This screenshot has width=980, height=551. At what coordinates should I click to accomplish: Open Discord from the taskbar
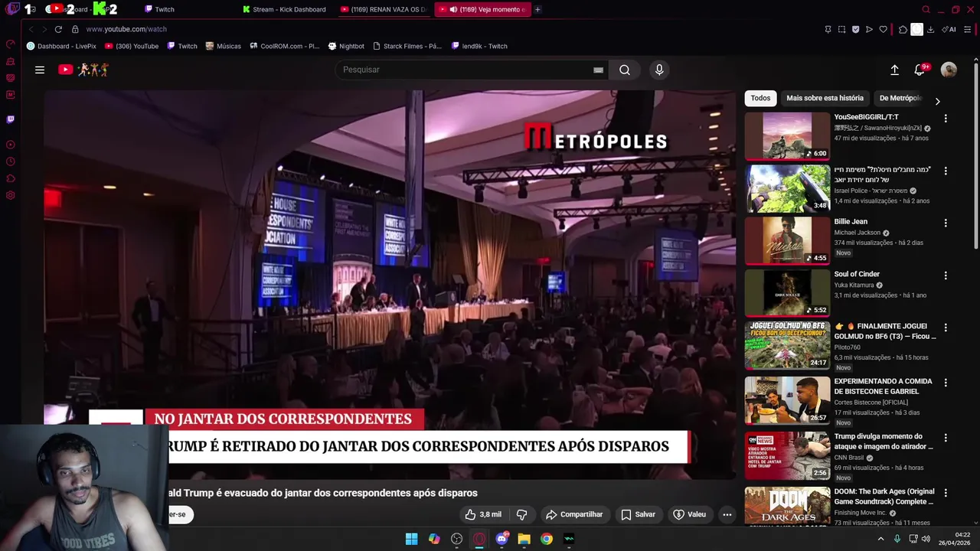501,539
